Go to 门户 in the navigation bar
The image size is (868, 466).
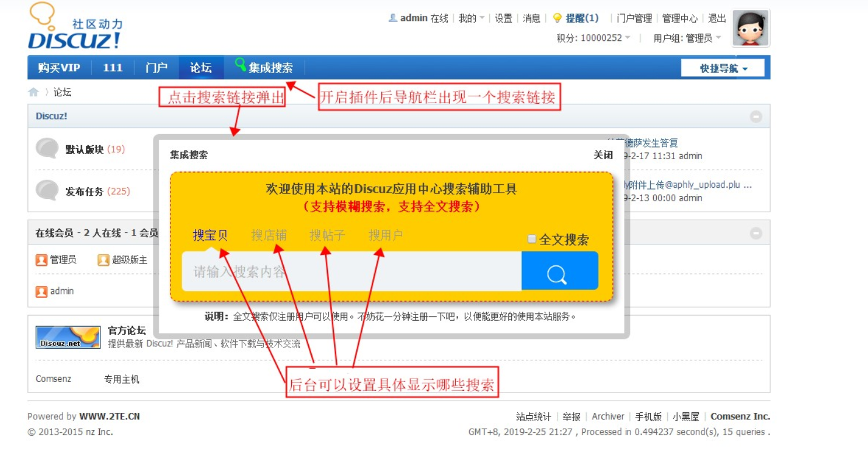(x=156, y=68)
